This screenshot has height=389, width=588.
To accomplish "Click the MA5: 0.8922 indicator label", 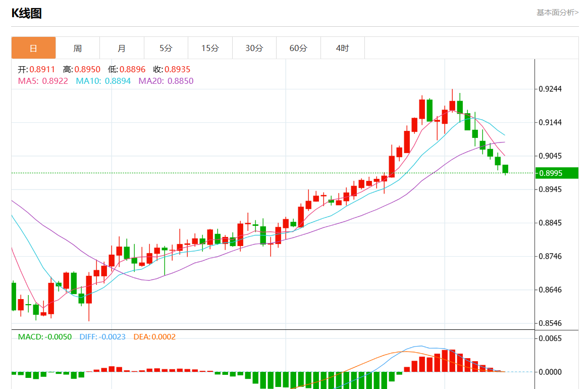I will pos(43,81).
